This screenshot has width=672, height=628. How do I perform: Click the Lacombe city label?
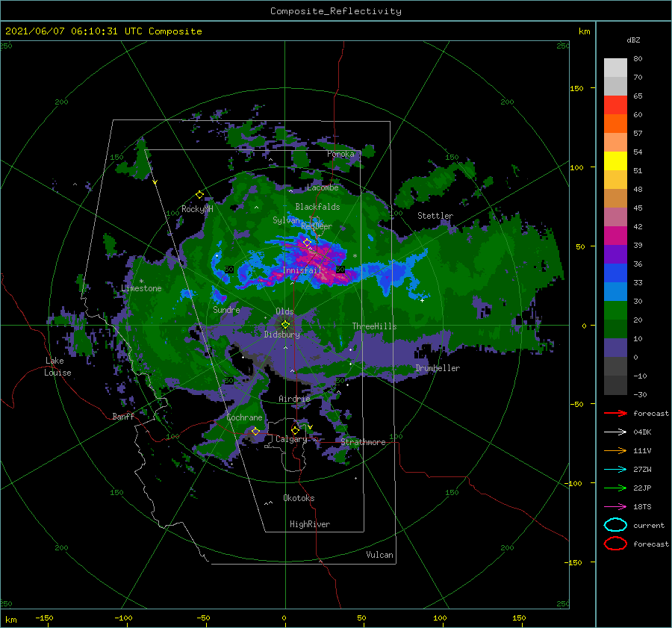click(323, 187)
